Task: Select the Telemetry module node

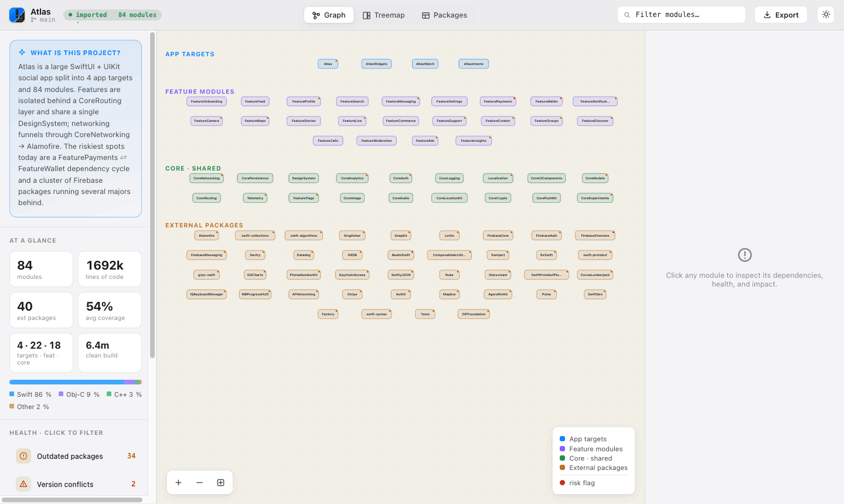Action: 255,198
